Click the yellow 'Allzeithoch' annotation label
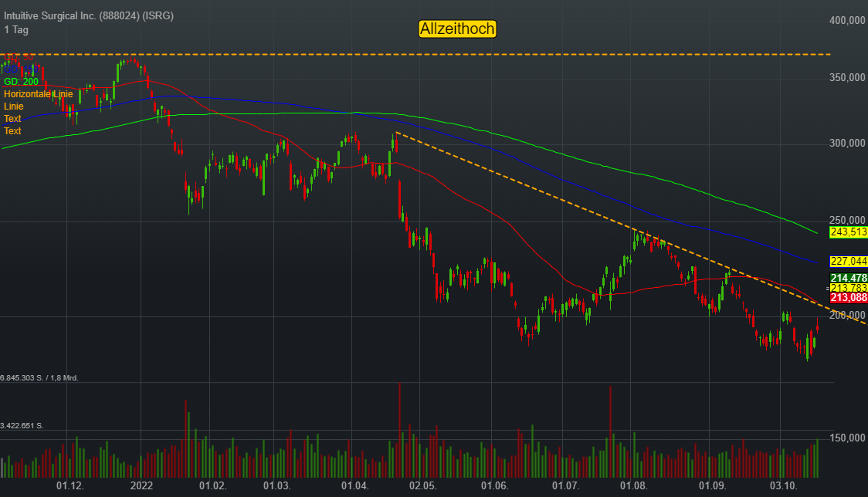Viewport: 868px width, 497px height. (457, 29)
